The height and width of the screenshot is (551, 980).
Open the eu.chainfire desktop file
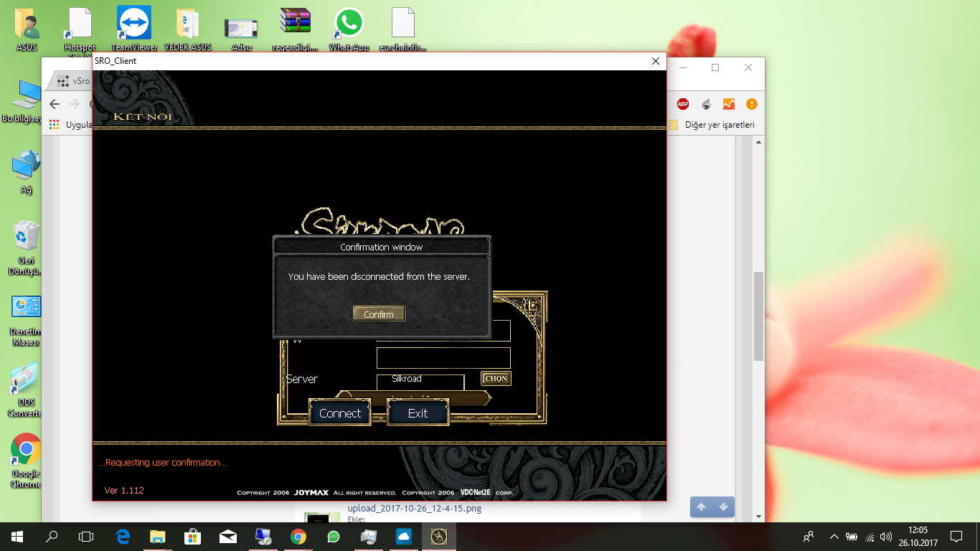coord(403,29)
